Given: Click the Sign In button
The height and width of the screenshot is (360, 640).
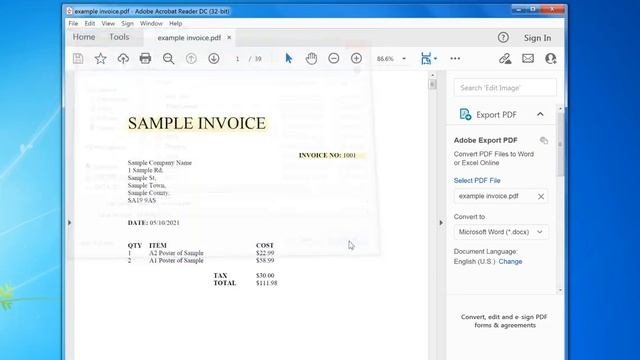Looking at the screenshot, I should 537,38.
